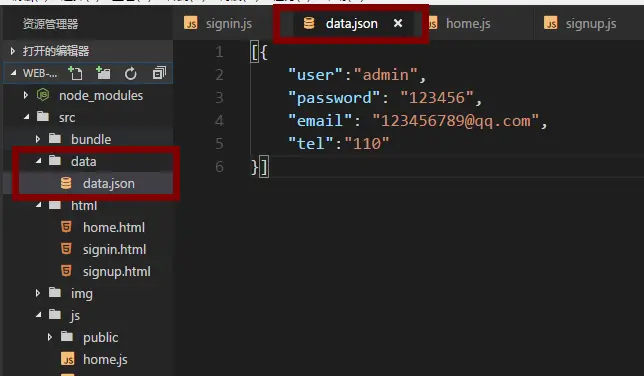Open the home.js editor tab
This screenshot has width=644, height=376.
click(468, 23)
